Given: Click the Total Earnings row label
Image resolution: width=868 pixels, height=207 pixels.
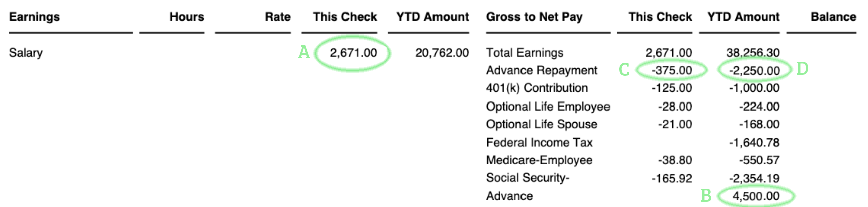Looking at the screenshot, I should coord(525,53).
